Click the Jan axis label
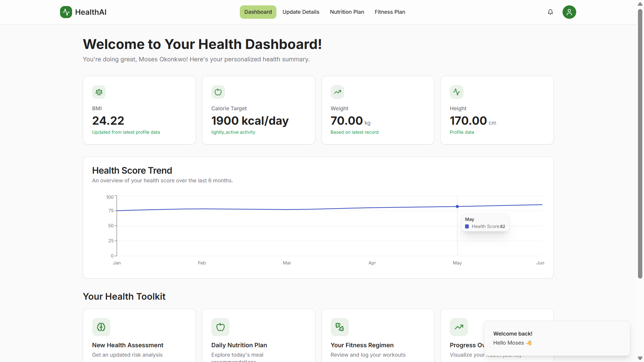644x362 pixels. [117, 263]
